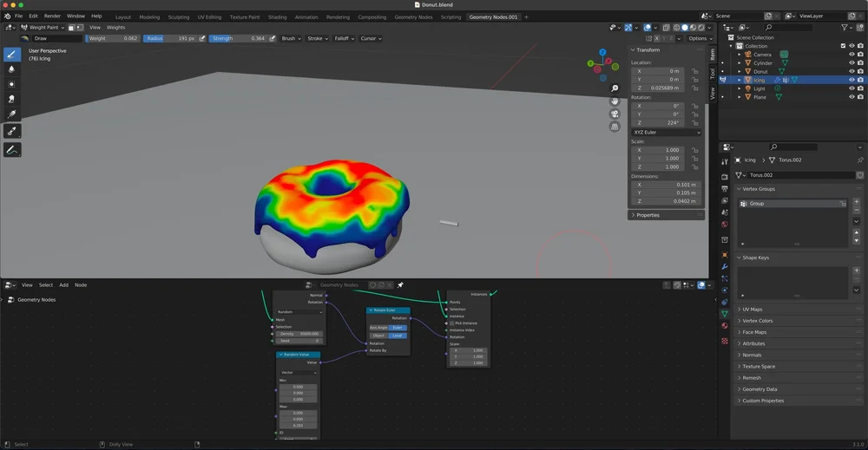Image resolution: width=868 pixels, height=450 pixels.
Task: Click the Location Z value field
Action: [x=658, y=88]
